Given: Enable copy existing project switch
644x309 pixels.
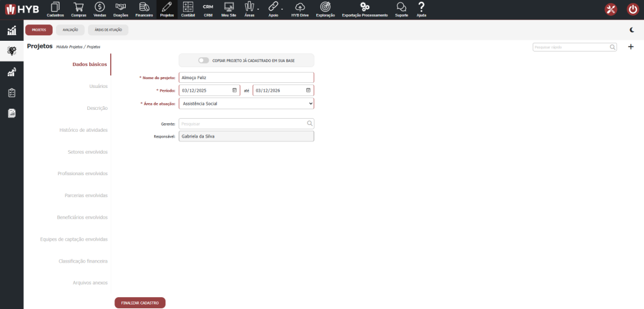Looking at the screenshot, I should [203, 60].
